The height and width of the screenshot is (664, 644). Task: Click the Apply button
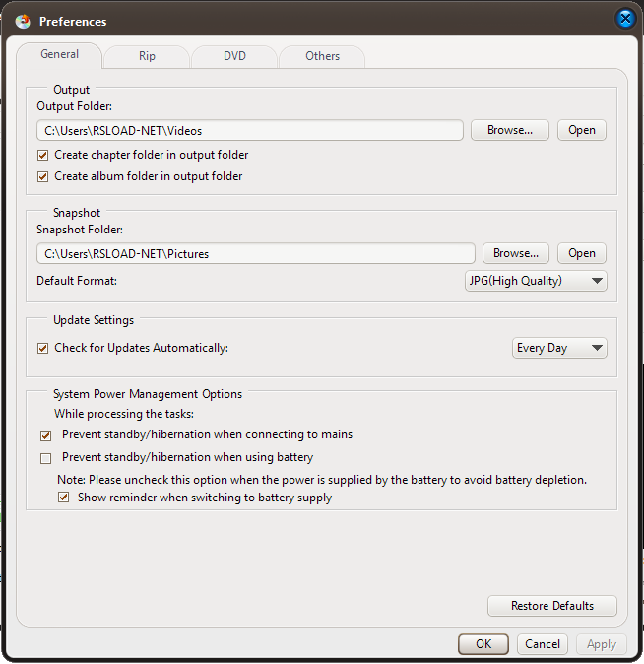coord(602,644)
